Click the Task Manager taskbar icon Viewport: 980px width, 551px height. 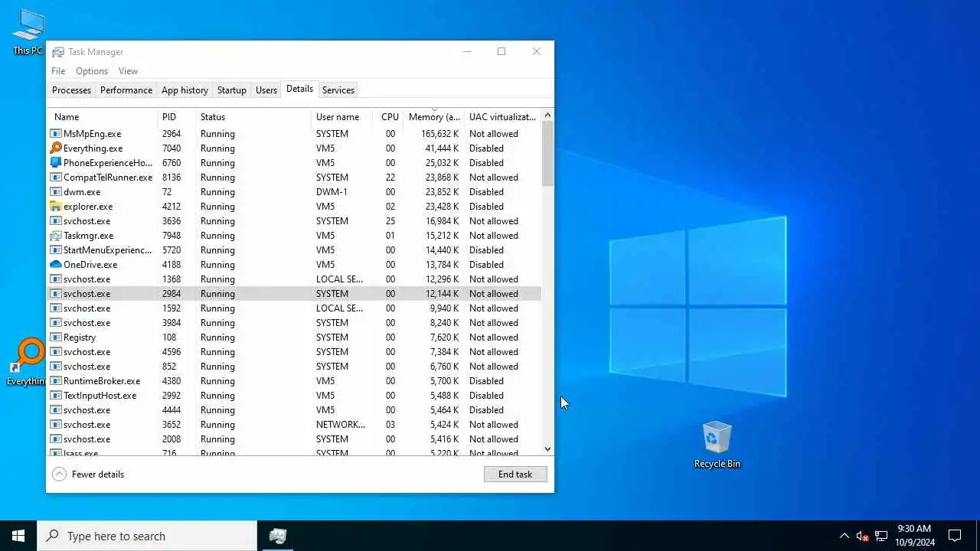(x=278, y=536)
